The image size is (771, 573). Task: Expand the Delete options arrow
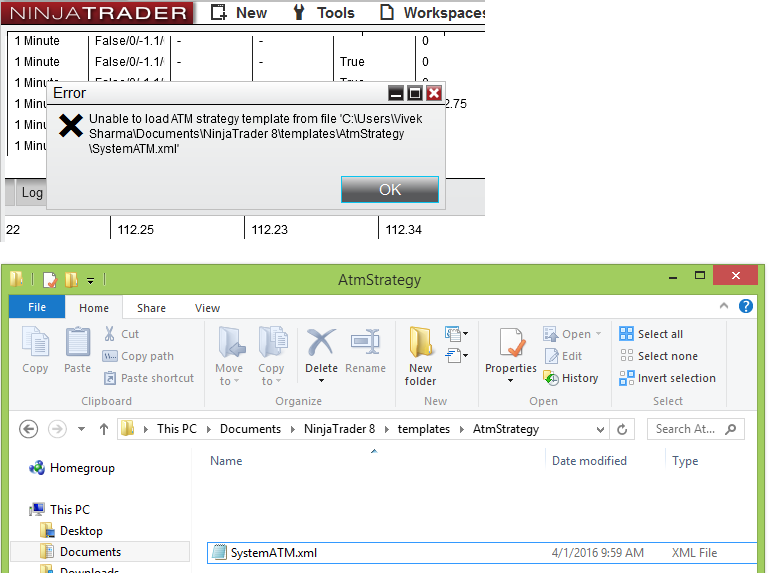pyautogui.click(x=322, y=381)
